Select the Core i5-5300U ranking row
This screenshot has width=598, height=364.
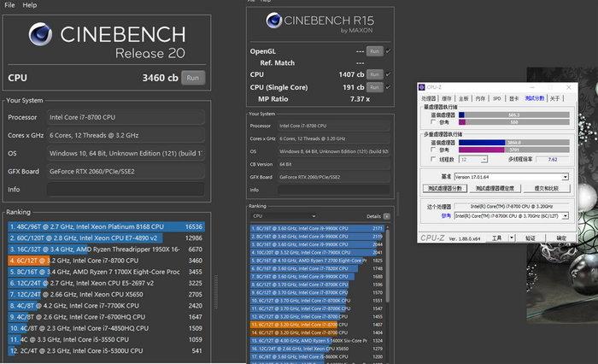click(x=106, y=350)
